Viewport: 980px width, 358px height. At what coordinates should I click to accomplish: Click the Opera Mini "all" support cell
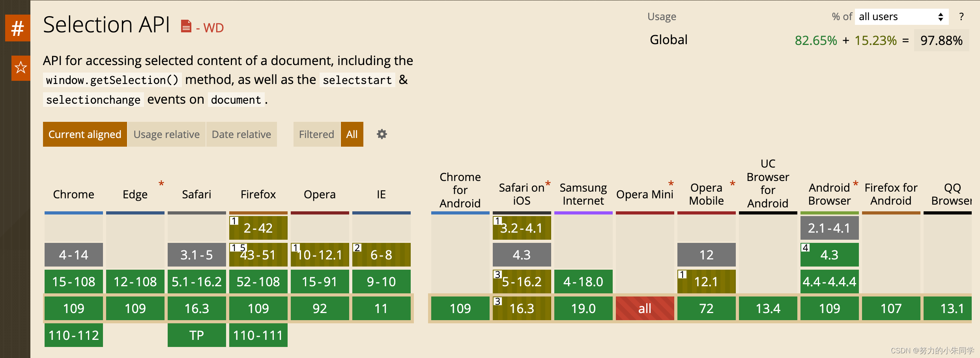point(645,308)
